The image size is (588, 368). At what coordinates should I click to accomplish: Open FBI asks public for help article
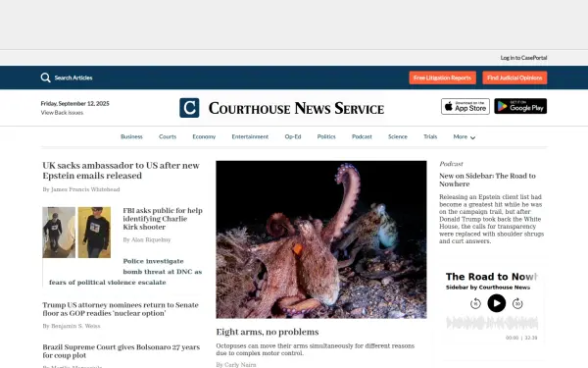point(163,219)
